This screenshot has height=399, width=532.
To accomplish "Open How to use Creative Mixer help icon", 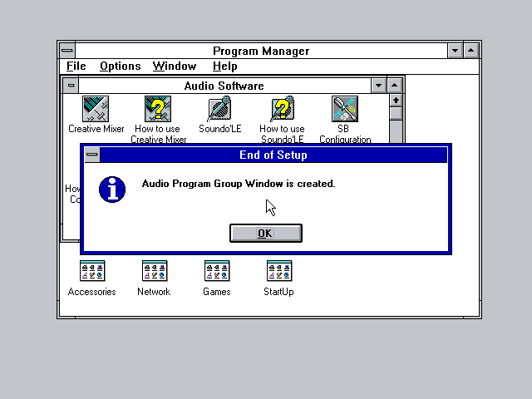I will 158,109.
